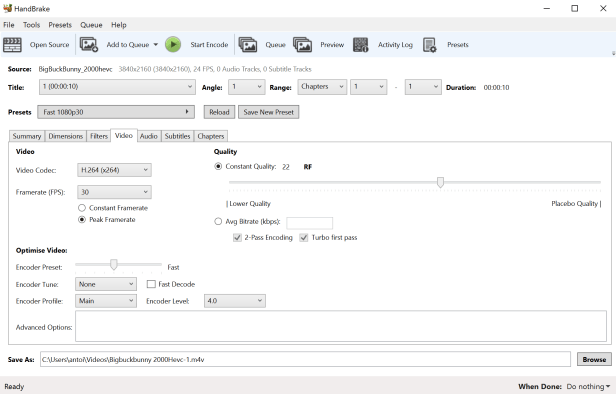
Task: Open the Queue stacked images icon
Action: pos(248,45)
